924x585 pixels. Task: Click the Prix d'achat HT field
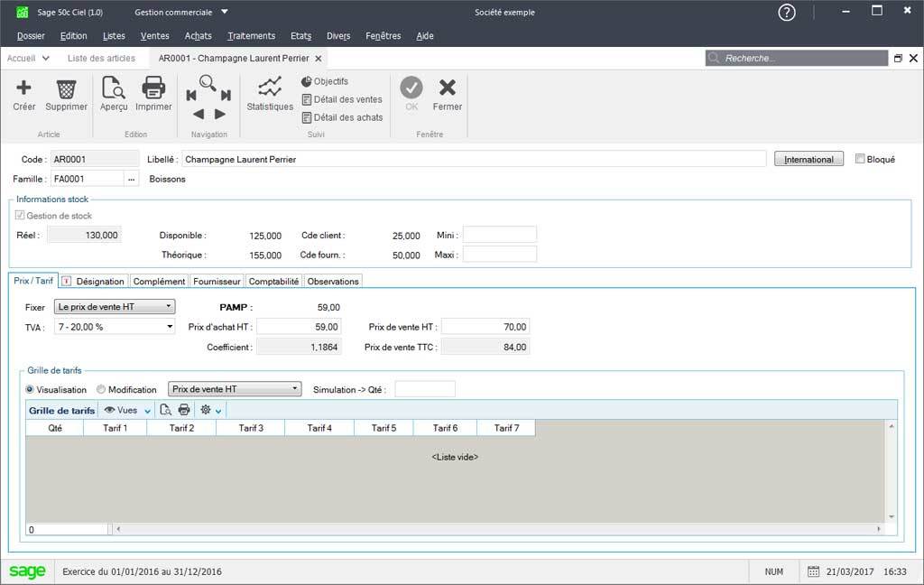click(299, 327)
